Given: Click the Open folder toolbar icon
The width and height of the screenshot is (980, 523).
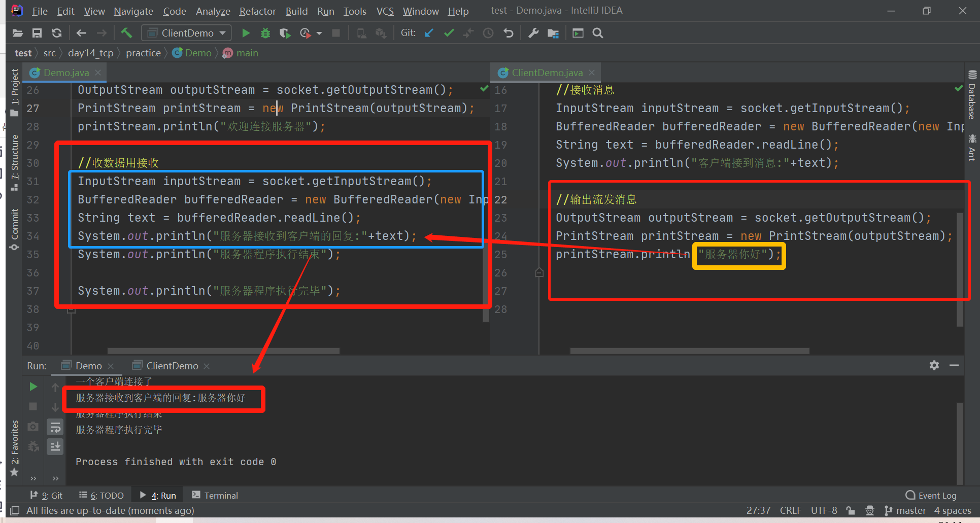Looking at the screenshot, I should [18, 33].
